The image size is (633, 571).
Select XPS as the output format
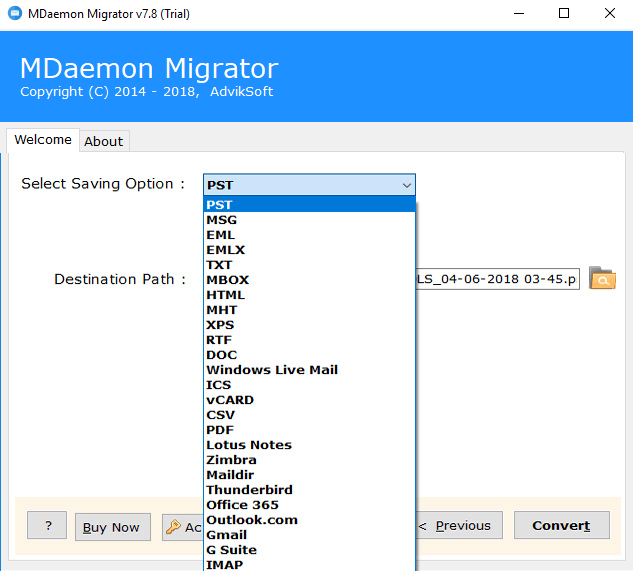[309, 325]
